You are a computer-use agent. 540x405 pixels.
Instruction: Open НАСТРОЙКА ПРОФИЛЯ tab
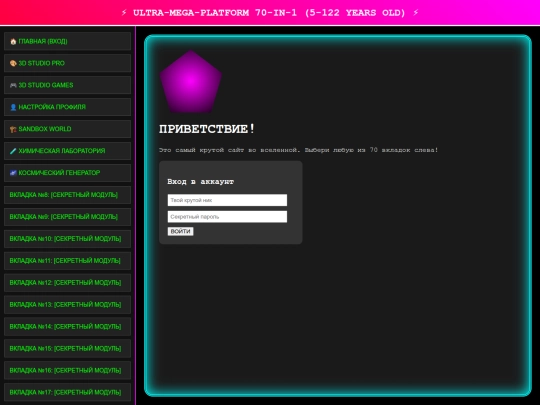(68, 107)
